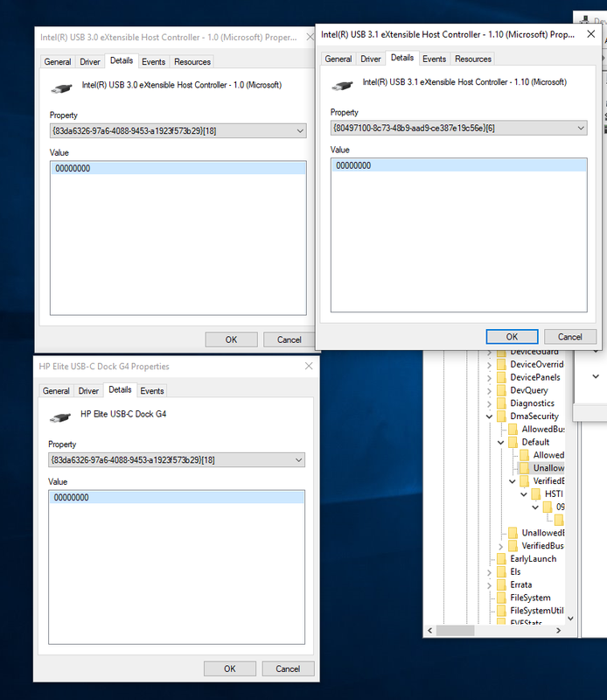The width and height of the screenshot is (607, 700).
Task: Select 00000000 value in HP Elite Dock window
Action: pyautogui.click(x=177, y=497)
